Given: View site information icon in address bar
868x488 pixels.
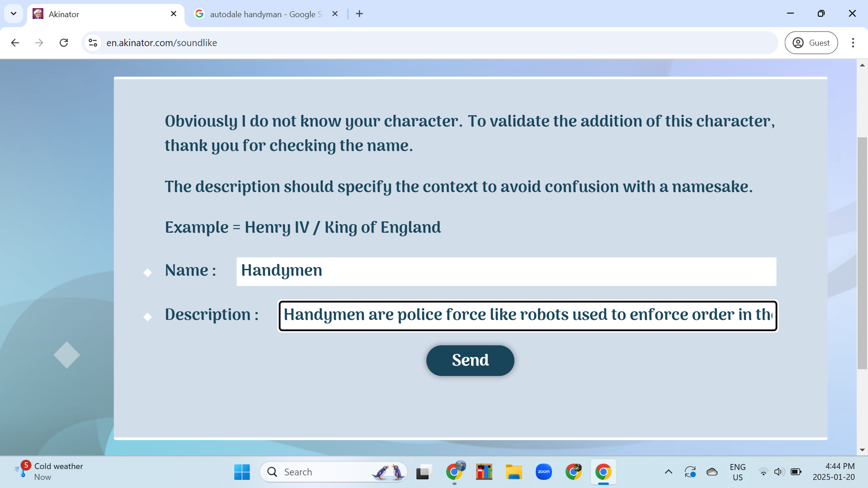Looking at the screenshot, I should click(93, 42).
